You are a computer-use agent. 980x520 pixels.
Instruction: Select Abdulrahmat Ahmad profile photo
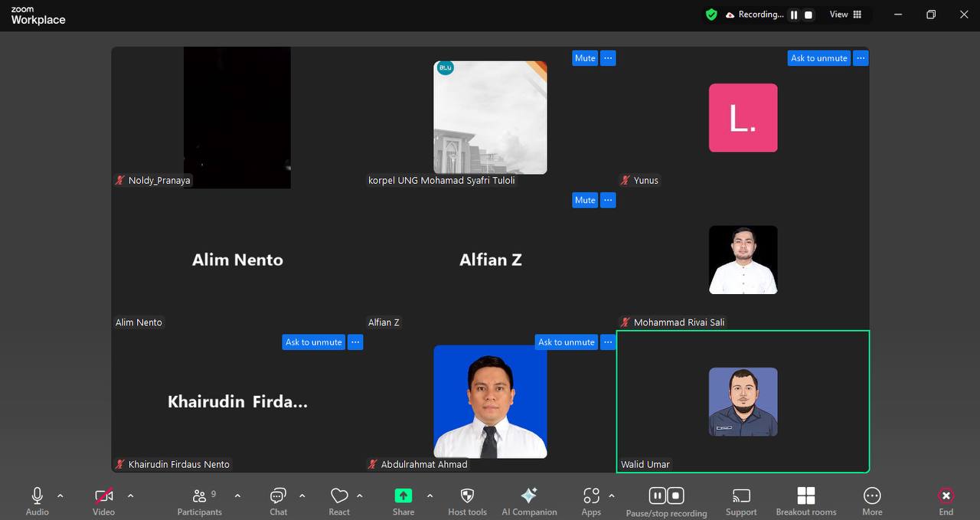pos(490,401)
